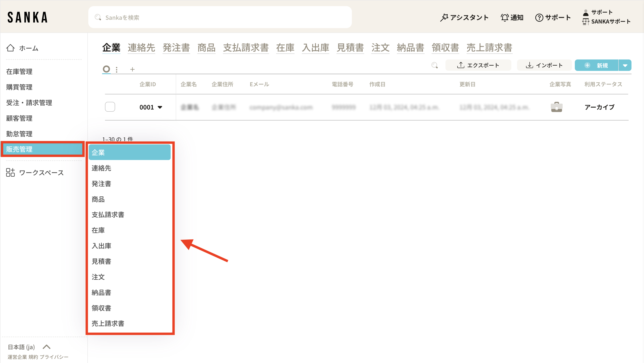The height and width of the screenshot is (363, 644).
Task: Click the Sanka search input field
Action: pos(220,18)
